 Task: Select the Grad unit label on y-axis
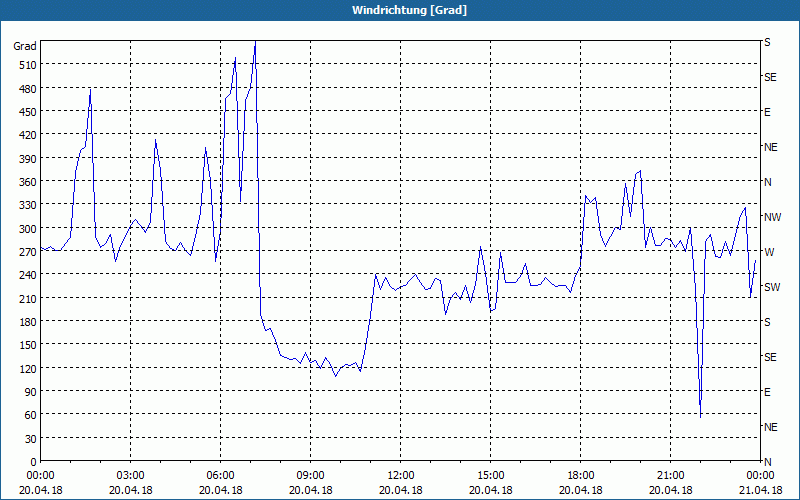pos(25,46)
